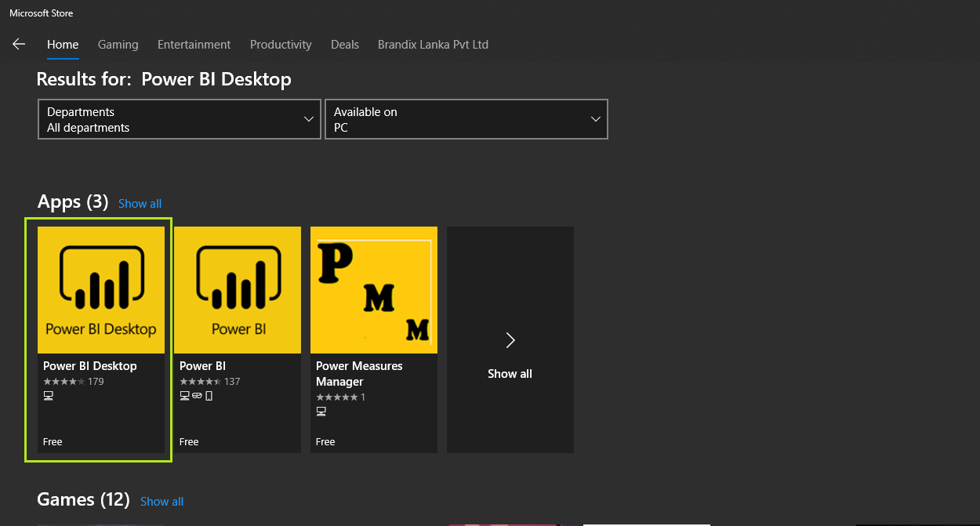Click Show all link next to Games
The width and height of the screenshot is (980, 526).
point(162,502)
